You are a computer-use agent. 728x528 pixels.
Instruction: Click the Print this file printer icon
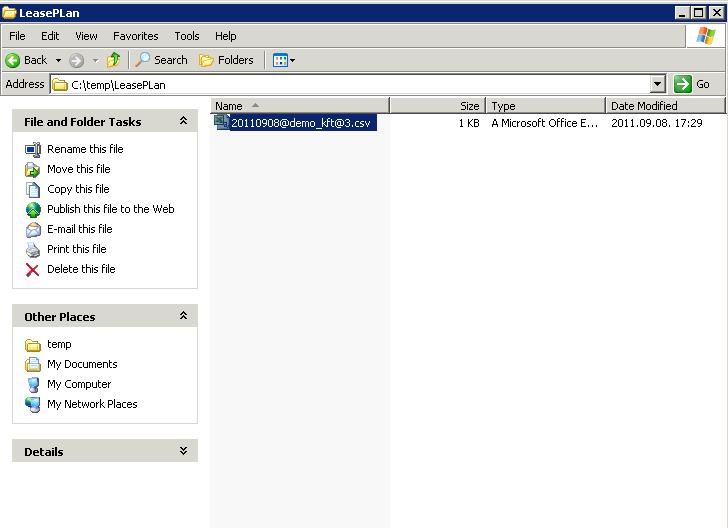[x=33, y=250]
